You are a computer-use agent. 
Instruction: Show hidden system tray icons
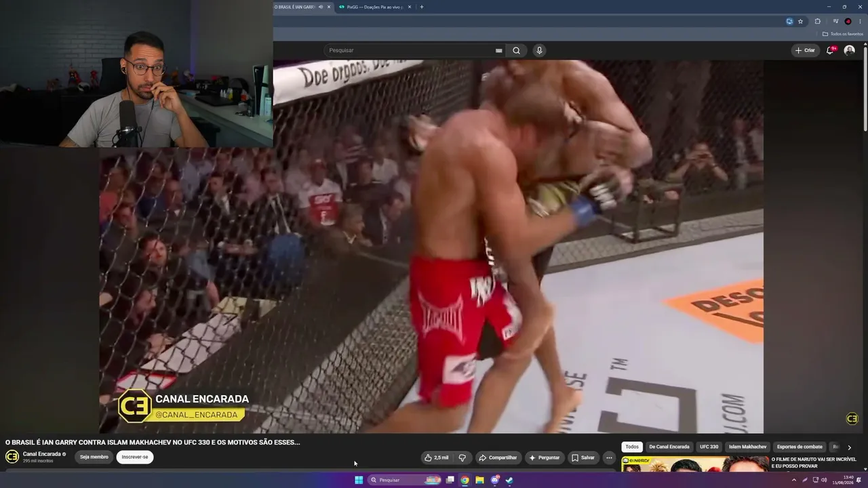(794, 480)
